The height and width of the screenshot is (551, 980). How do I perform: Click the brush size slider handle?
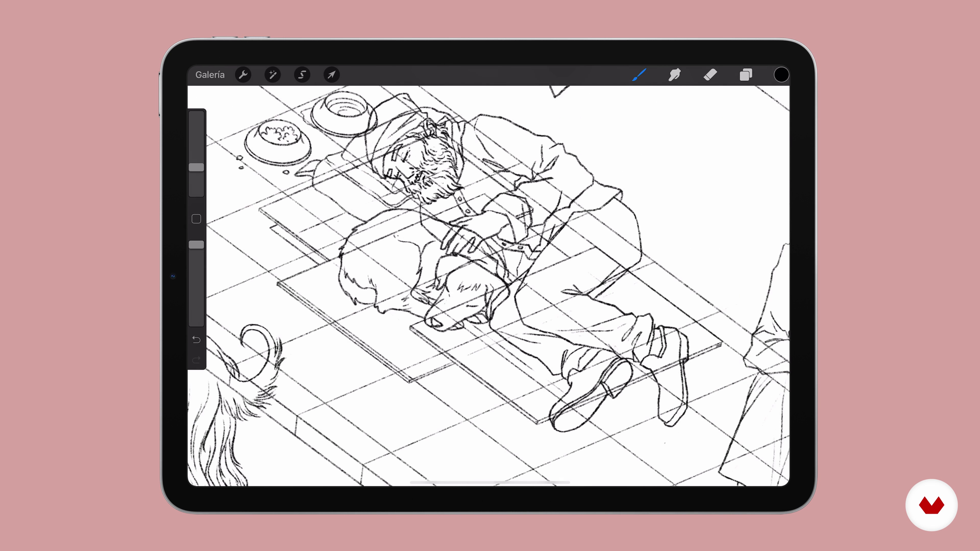197,167
